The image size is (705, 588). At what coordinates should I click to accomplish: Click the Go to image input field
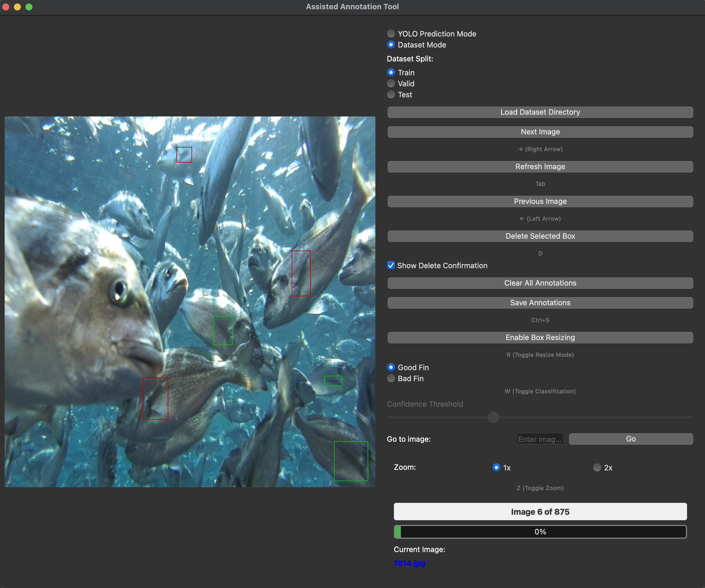point(540,439)
